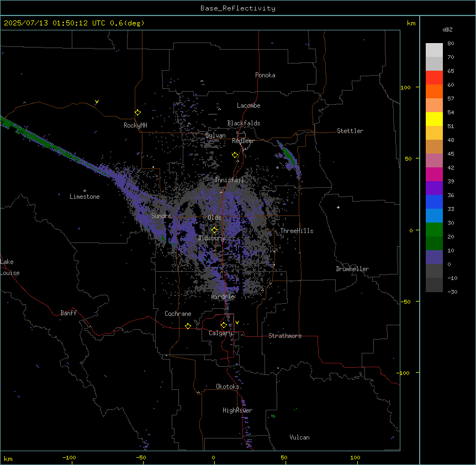The height and width of the screenshot is (465, 476).
Task: Click the ThreeHills city label
Action: pyautogui.click(x=297, y=231)
